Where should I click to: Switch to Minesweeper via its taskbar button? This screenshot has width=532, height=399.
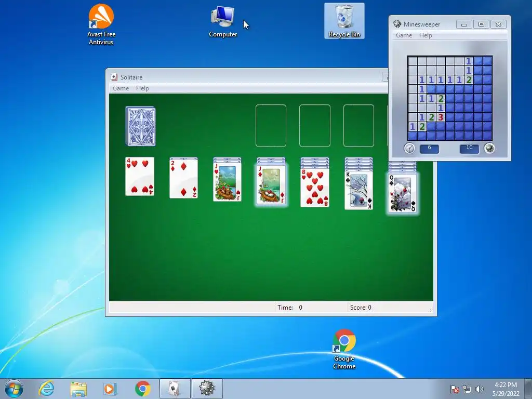[x=207, y=389]
